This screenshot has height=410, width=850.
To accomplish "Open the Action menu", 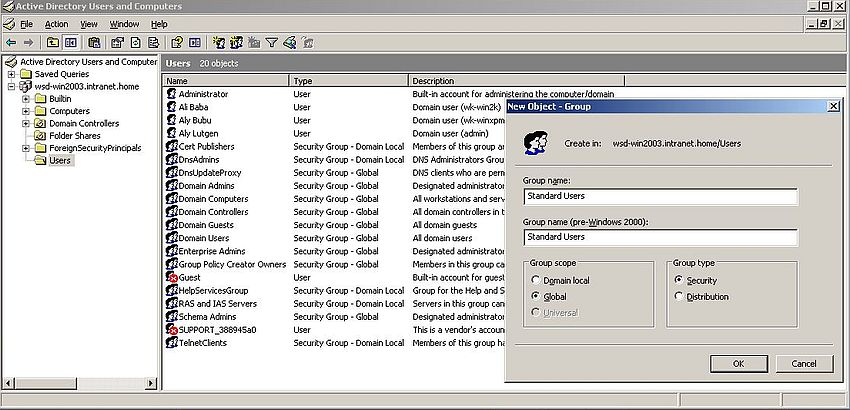I will point(56,23).
